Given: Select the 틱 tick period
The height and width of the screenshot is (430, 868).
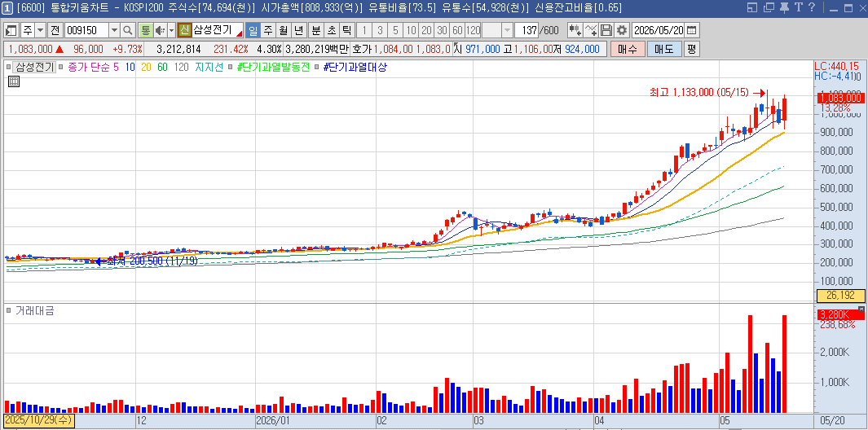Looking at the screenshot, I should [x=347, y=30].
